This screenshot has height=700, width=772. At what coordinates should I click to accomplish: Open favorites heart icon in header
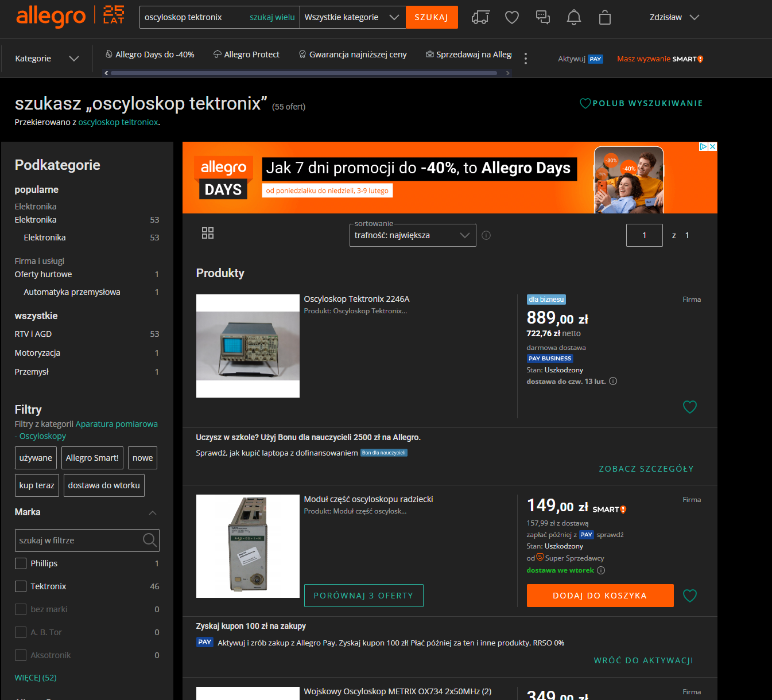(512, 17)
